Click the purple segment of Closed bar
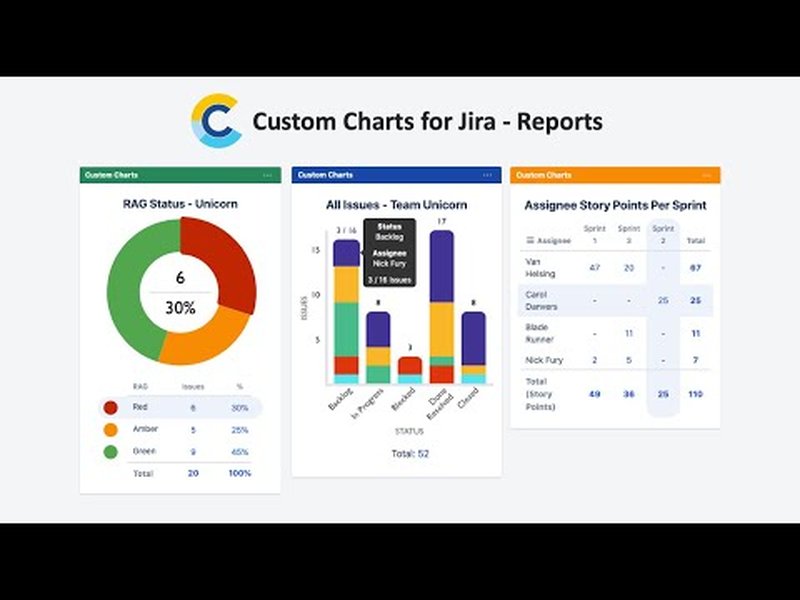Screen dimensions: 800x600 [473, 339]
